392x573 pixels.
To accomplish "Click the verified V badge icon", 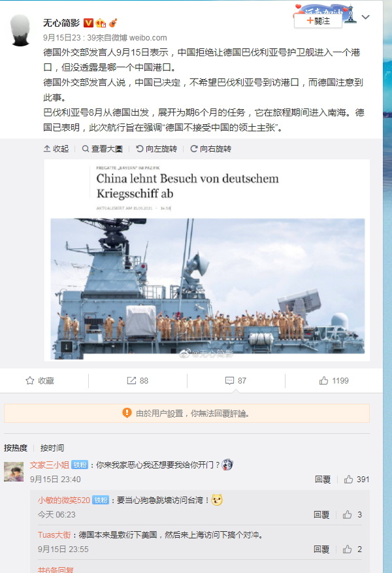I will tap(88, 23).
